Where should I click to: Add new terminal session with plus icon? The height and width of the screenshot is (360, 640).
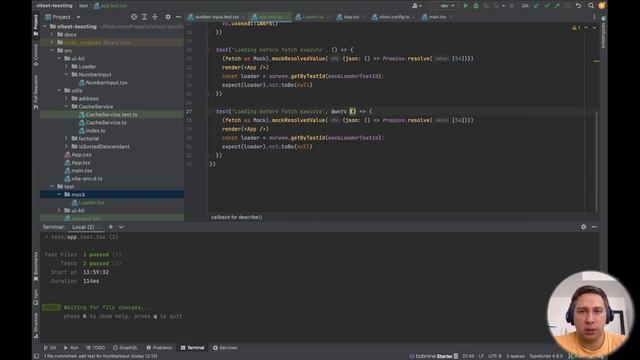111,227
